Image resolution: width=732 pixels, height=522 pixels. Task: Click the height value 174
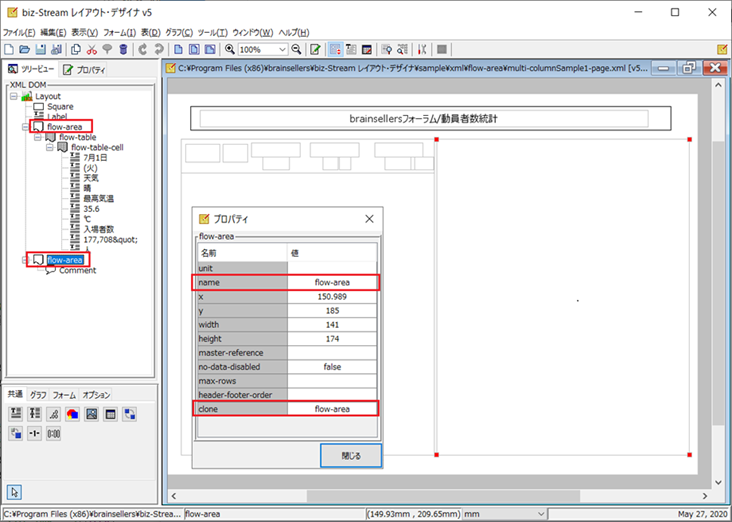coord(332,339)
